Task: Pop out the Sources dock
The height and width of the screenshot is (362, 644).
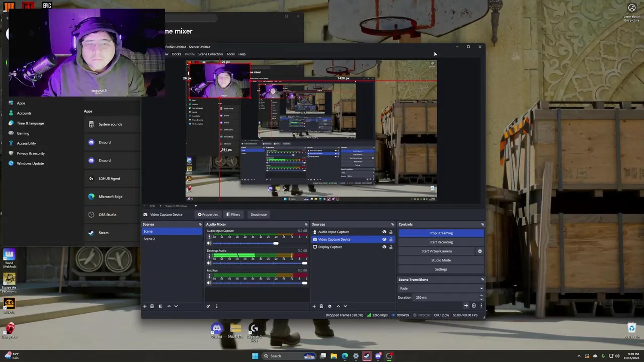Action: click(392, 224)
